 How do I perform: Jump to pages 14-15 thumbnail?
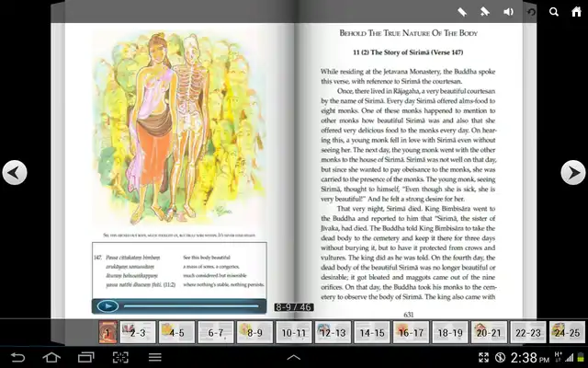pos(371,332)
